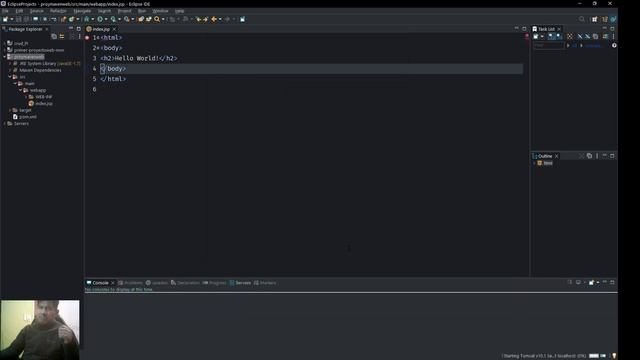The height and width of the screenshot is (360, 640).
Task: Click the New Task icon in Task List
Action: click(x=536, y=36)
